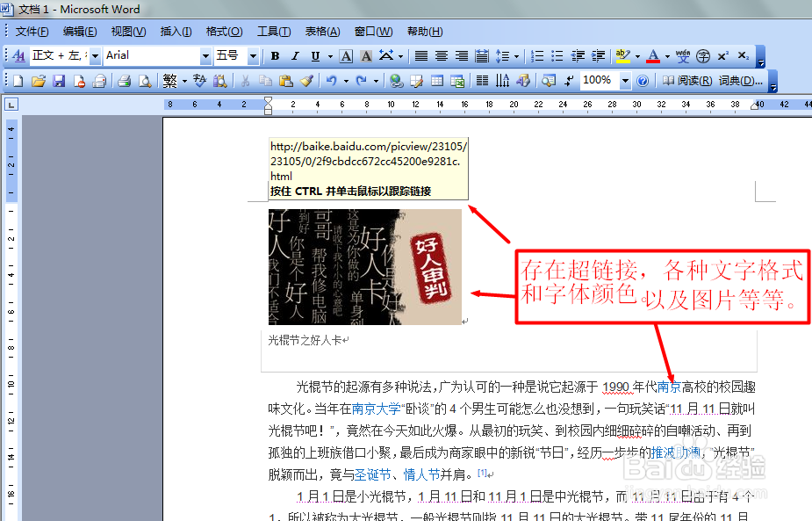The image size is (812, 521).
Task: Click the 阅读(R) reading layout button
Action: click(687, 81)
